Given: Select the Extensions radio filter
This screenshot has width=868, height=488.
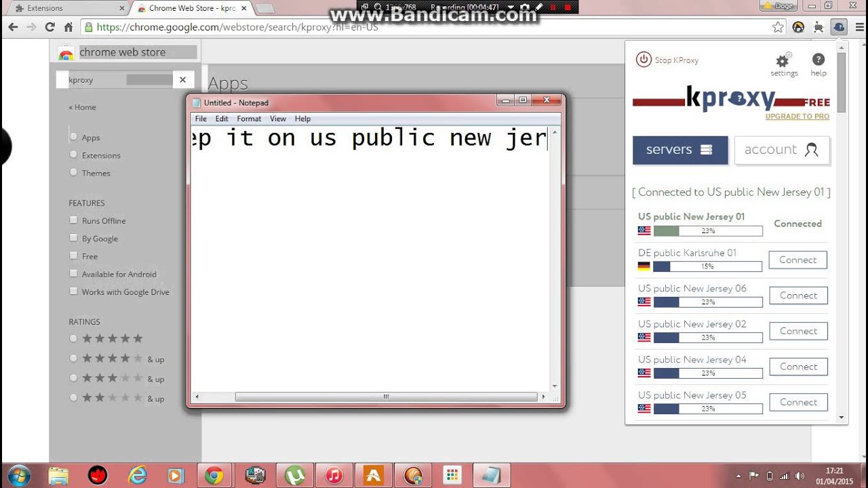Looking at the screenshot, I should click(73, 155).
